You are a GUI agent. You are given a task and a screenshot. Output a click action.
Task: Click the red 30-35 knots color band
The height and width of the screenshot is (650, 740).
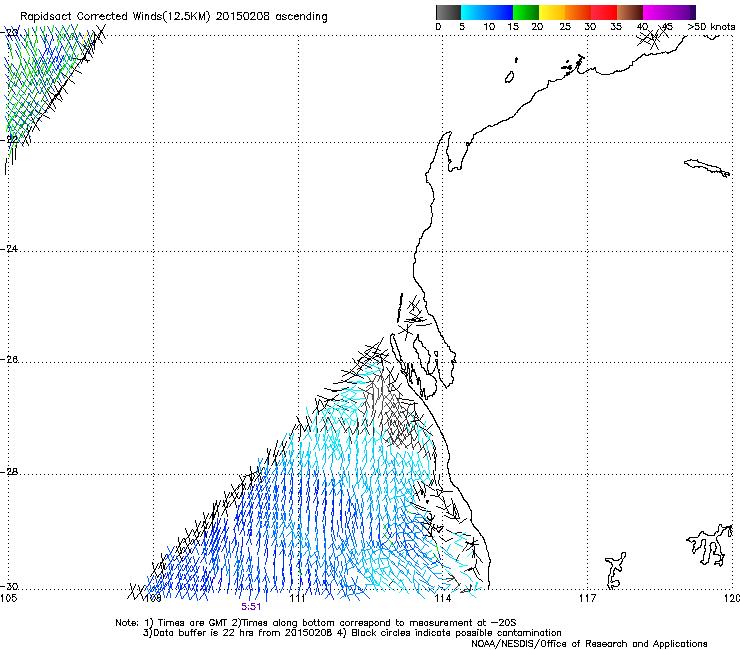click(x=604, y=12)
